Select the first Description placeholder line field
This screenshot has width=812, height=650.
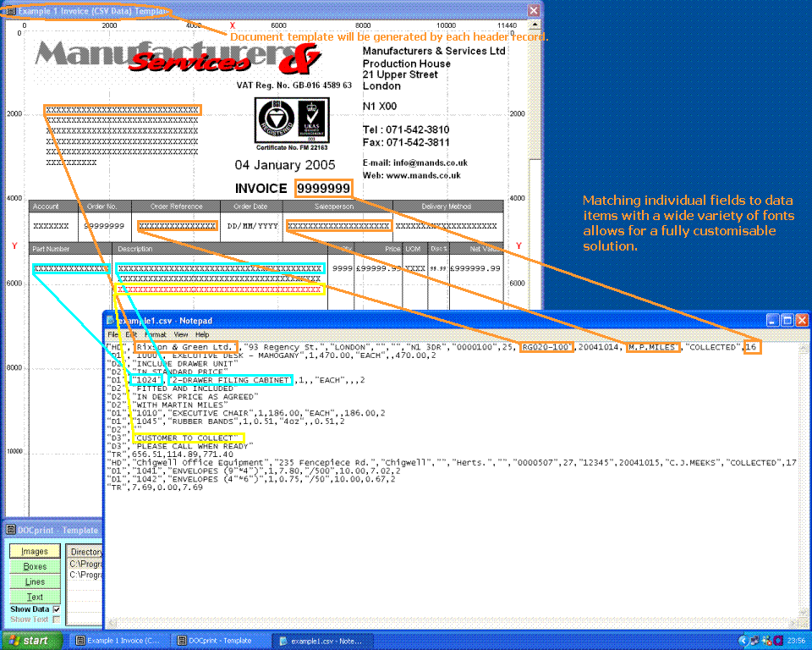click(220, 268)
